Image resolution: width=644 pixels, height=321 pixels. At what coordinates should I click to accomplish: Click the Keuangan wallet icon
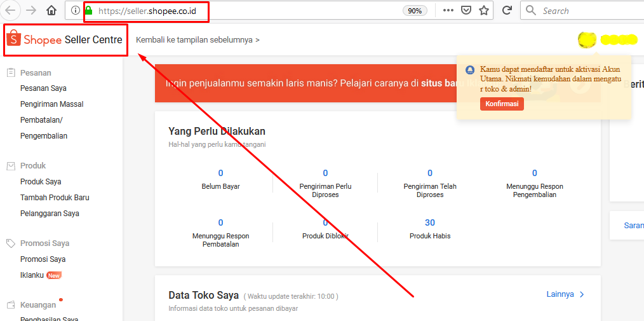click(x=11, y=305)
